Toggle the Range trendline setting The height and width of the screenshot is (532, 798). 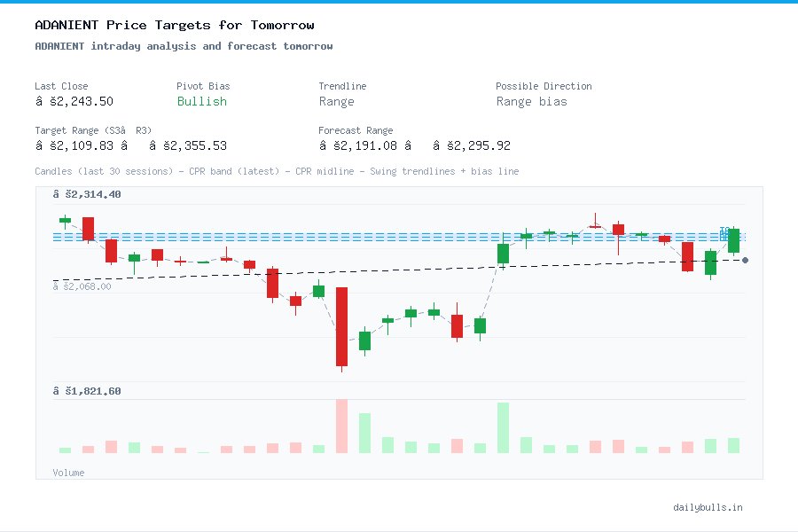[338, 102]
